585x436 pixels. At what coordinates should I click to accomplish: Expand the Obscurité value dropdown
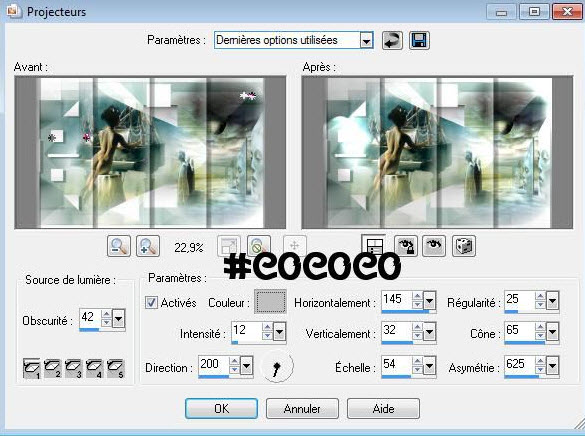tap(118, 319)
